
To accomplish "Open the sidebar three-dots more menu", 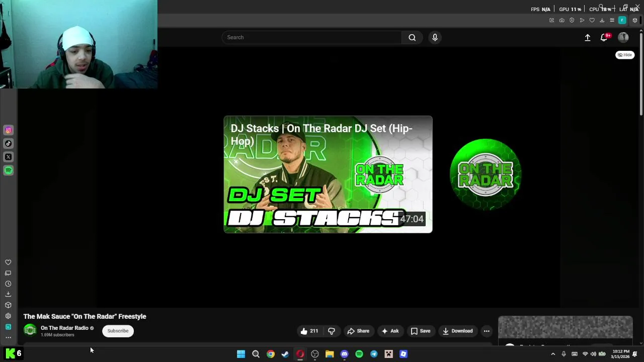I will pyautogui.click(x=8, y=337).
